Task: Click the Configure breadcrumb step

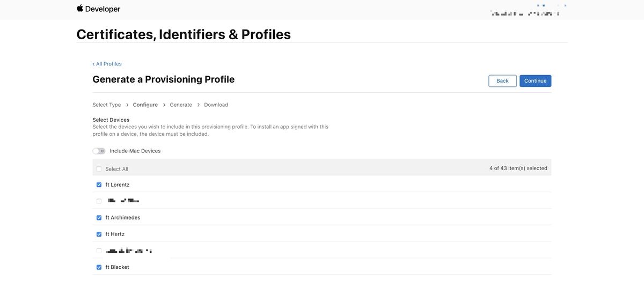Action: pos(145,105)
